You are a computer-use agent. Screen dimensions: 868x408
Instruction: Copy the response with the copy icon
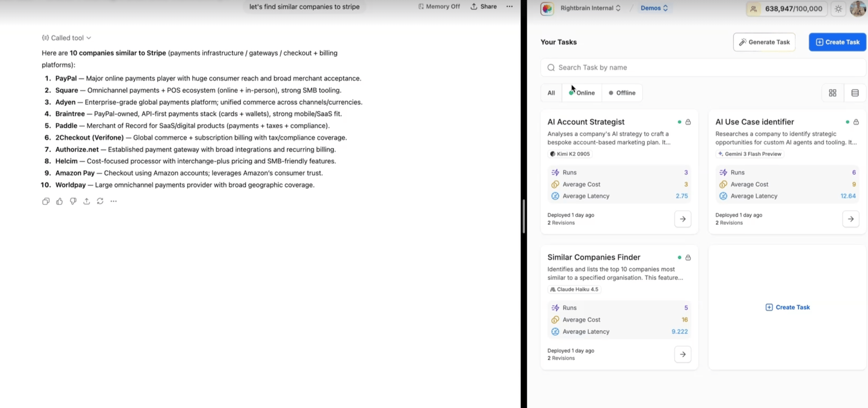[x=46, y=201]
